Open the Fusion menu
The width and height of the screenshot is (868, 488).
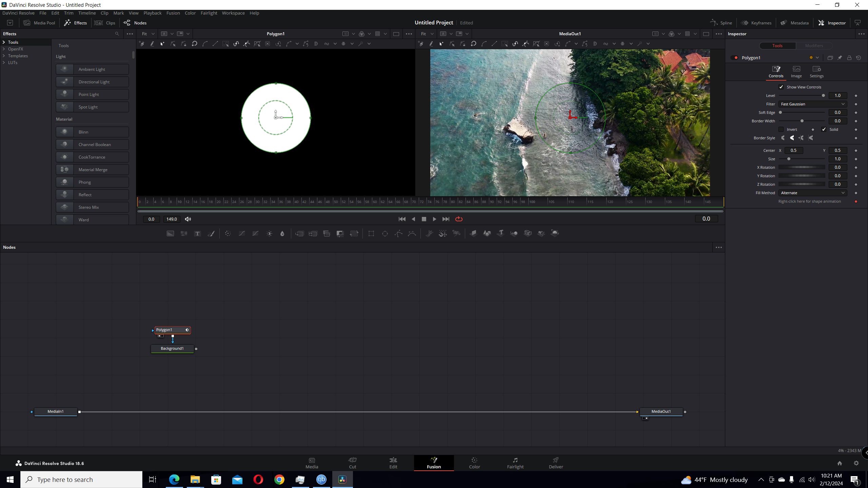(x=173, y=13)
